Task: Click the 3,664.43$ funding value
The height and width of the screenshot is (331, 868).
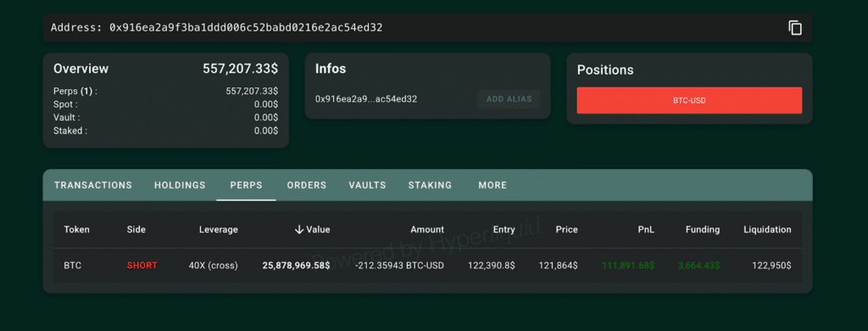Action: point(698,266)
